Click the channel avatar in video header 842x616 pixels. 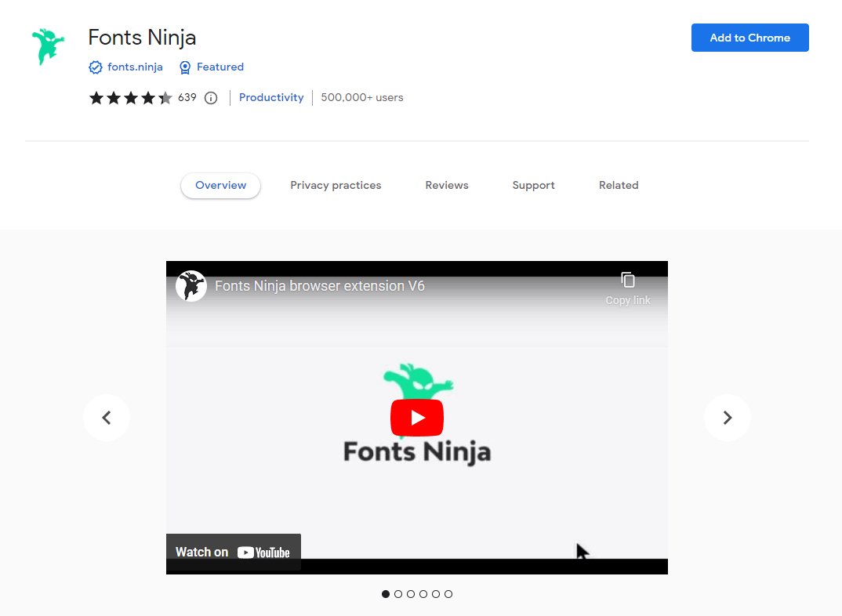[x=191, y=286]
